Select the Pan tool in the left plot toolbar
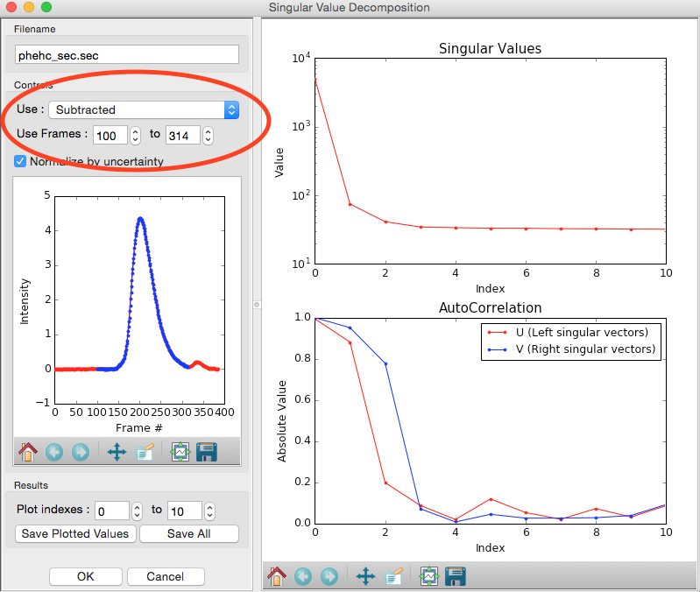Screen dimensions: 700x592 tap(117, 452)
